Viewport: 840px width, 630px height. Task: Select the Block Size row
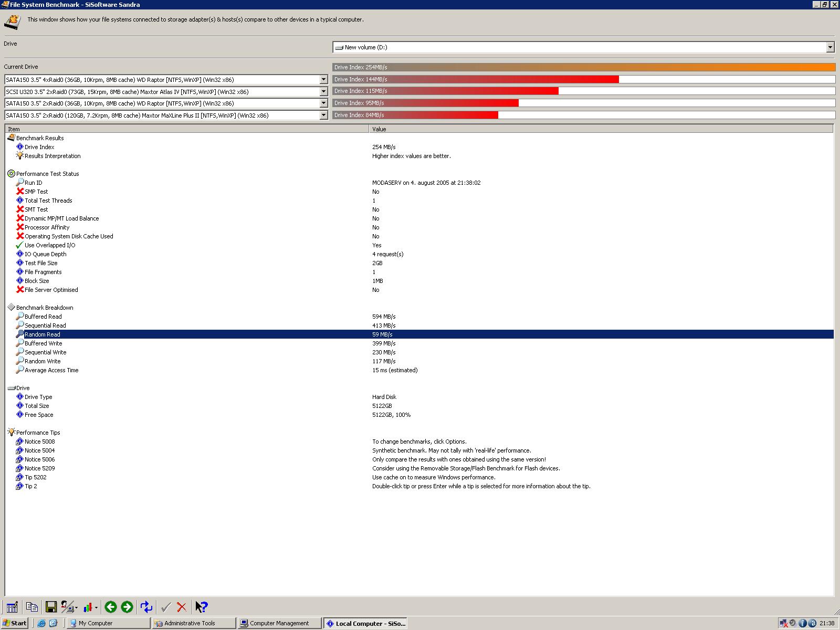(x=419, y=281)
